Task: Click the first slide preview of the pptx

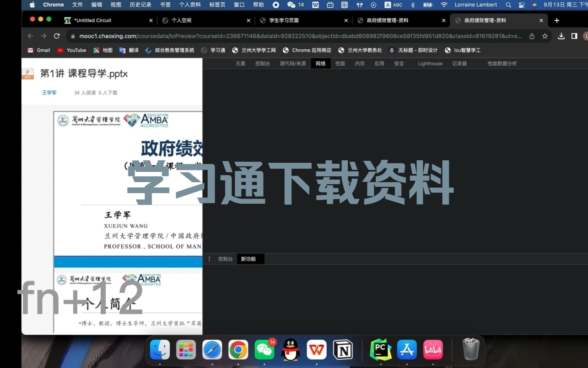Action: click(128, 190)
